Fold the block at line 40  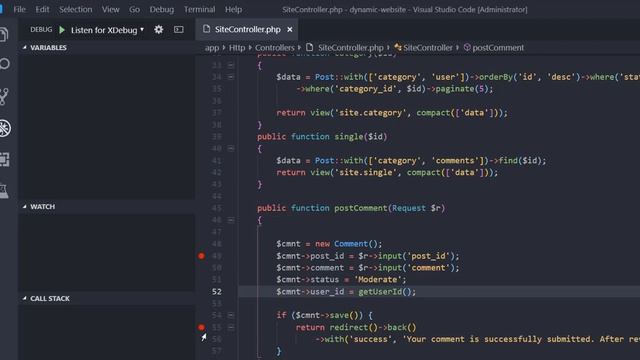(231, 149)
